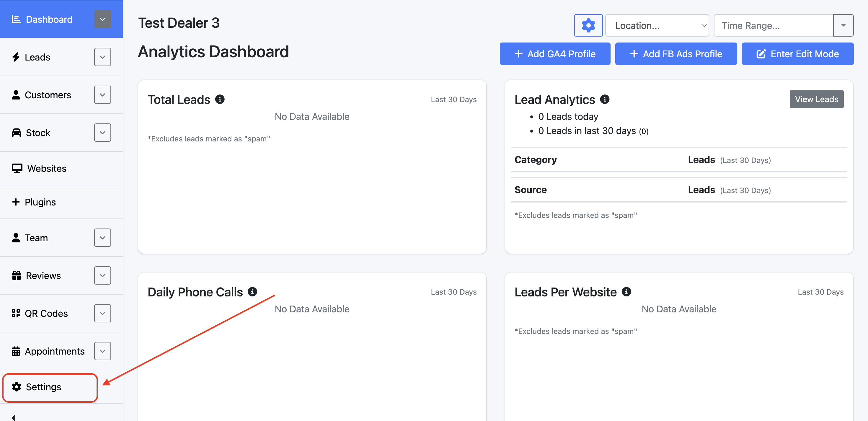Expand the Customers submenu chevron
The height and width of the screenshot is (421, 868).
102,95
